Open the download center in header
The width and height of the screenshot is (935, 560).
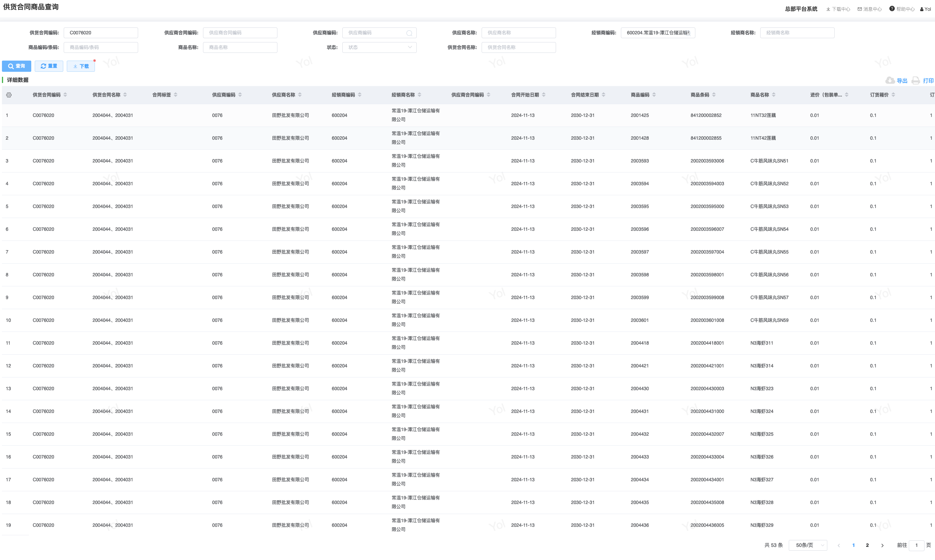click(x=838, y=9)
